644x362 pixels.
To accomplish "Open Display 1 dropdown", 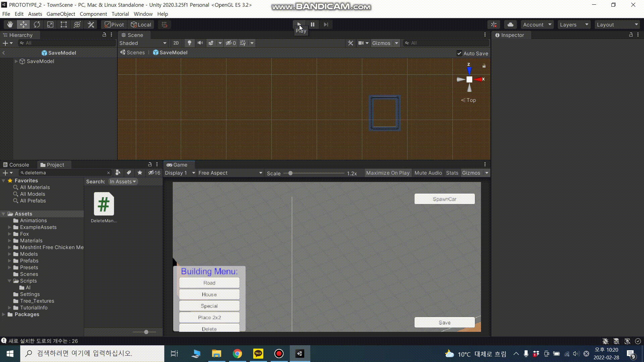I will [180, 173].
